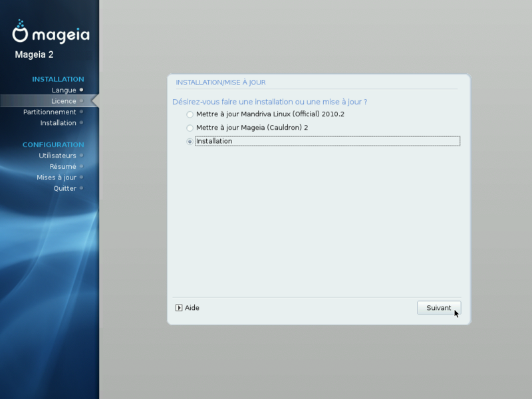532x399 pixels.
Task: Click the 'Mageia 2' version text
Action: pyautogui.click(x=34, y=55)
